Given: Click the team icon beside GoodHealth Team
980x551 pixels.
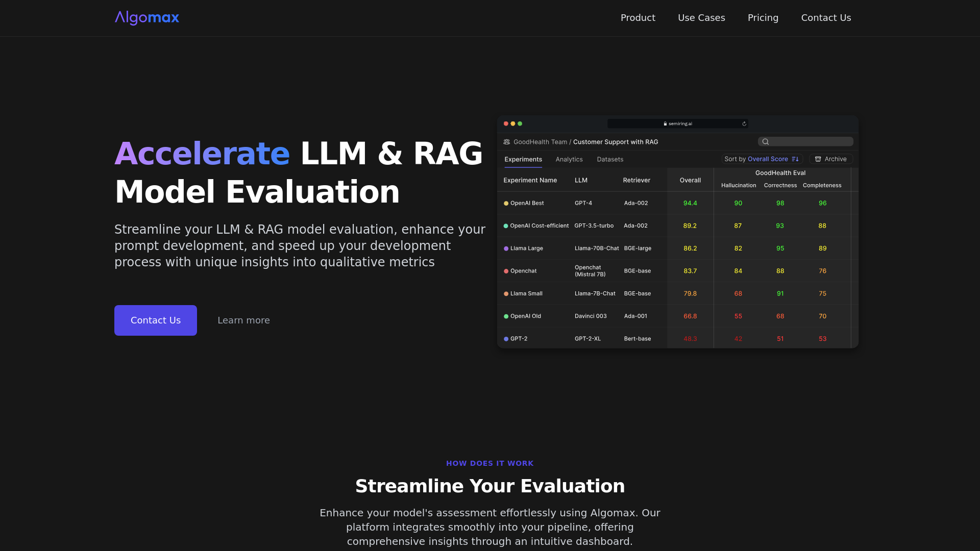Looking at the screenshot, I should (x=507, y=142).
